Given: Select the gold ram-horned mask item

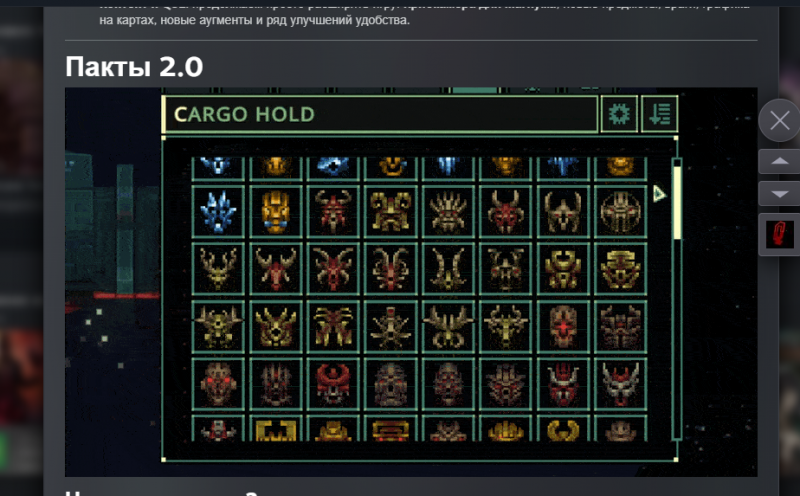Looking at the screenshot, I should [390, 211].
